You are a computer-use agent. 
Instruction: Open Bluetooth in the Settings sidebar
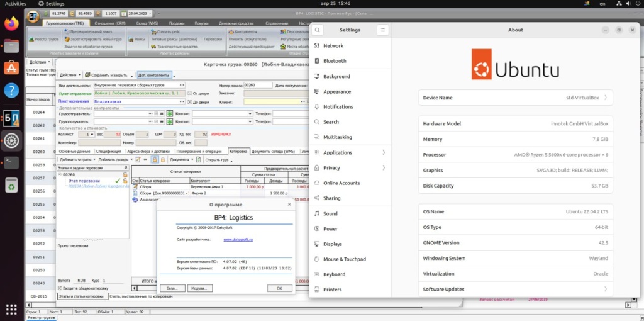click(350, 61)
